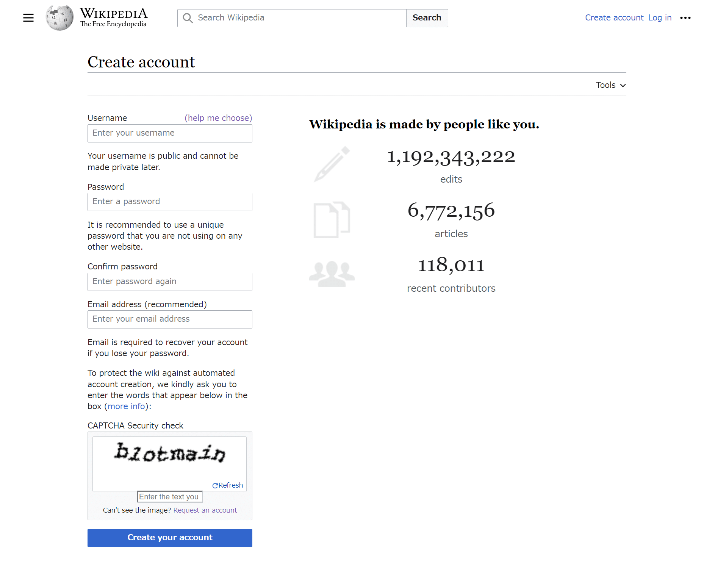Click the Wikipedia globe logo
The image size is (715, 588).
pyautogui.click(x=59, y=17)
